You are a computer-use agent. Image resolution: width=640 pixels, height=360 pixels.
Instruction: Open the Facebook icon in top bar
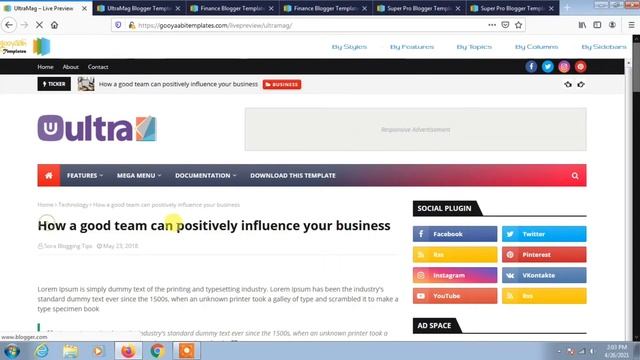pyautogui.click(x=531, y=67)
